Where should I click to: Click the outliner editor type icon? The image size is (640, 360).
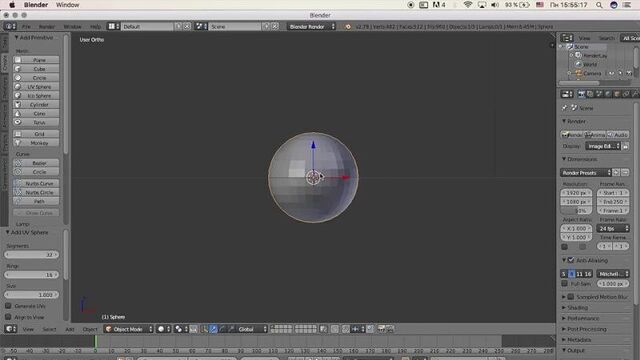coord(567,38)
